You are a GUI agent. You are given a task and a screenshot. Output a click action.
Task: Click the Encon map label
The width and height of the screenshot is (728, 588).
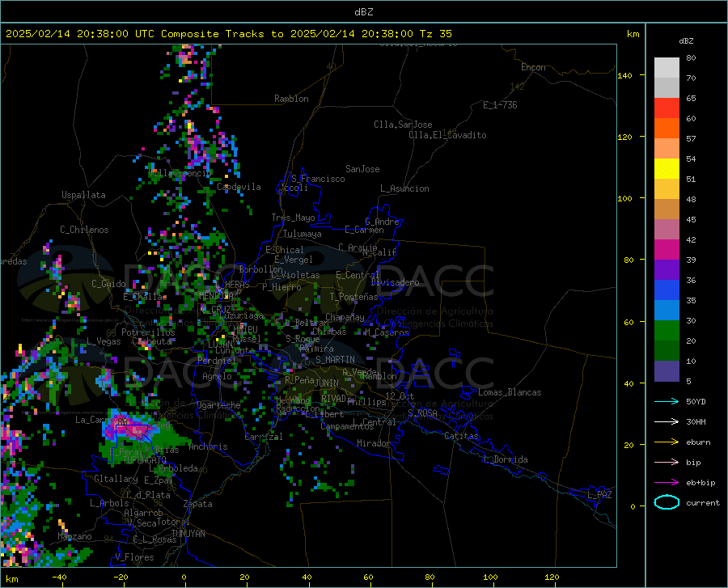click(x=533, y=67)
